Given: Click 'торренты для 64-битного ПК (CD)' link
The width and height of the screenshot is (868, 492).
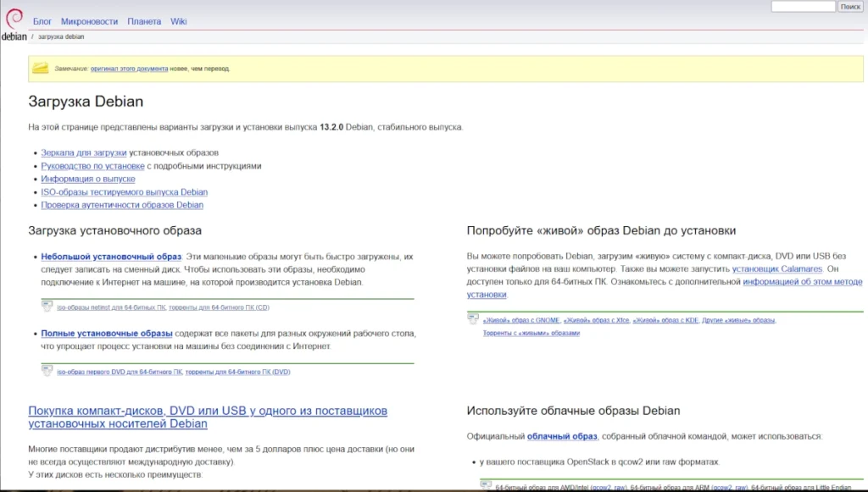Looking at the screenshot, I should pos(220,307).
